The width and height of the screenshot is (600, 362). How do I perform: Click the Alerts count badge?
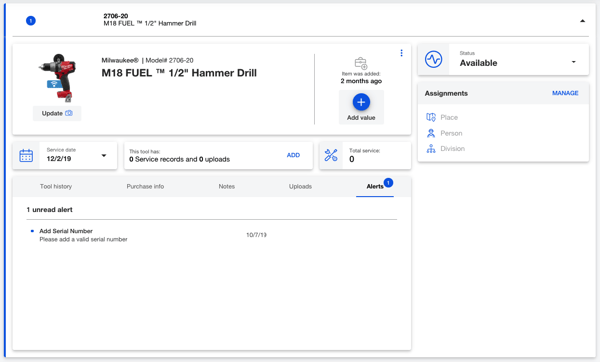point(388,183)
